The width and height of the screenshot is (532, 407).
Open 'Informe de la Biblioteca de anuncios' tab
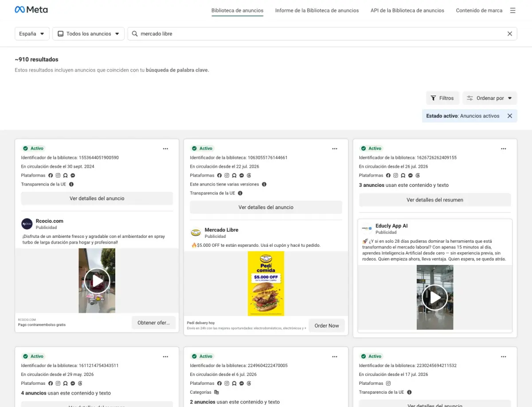[x=317, y=10]
